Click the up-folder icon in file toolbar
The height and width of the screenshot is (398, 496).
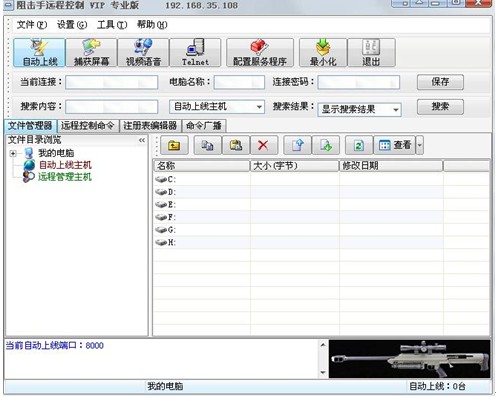pos(174,145)
